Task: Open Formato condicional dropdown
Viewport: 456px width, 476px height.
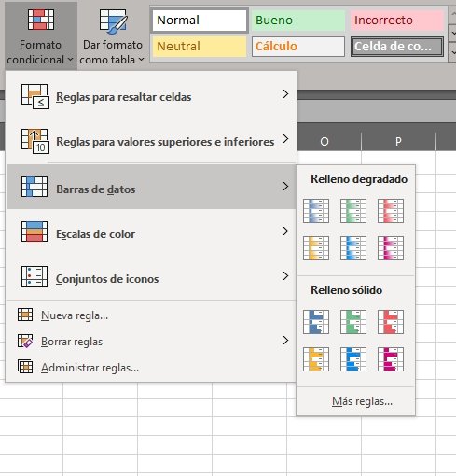Action: pyautogui.click(x=40, y=36)
